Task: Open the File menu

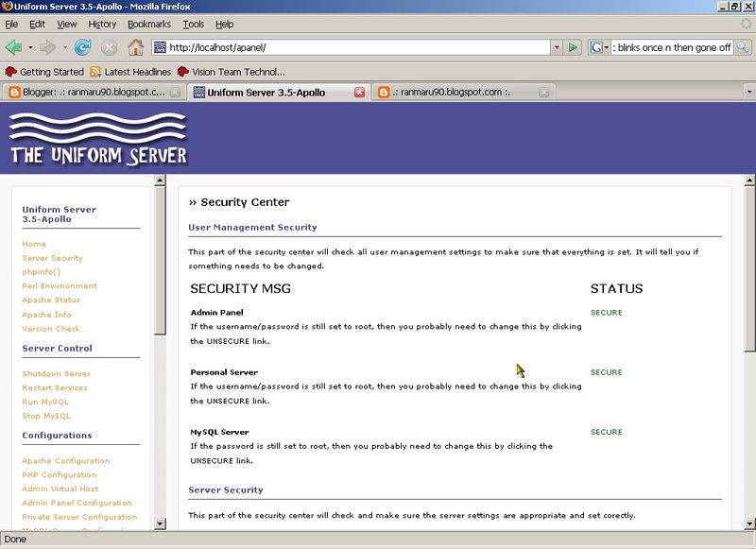Action: coord(11,25)
